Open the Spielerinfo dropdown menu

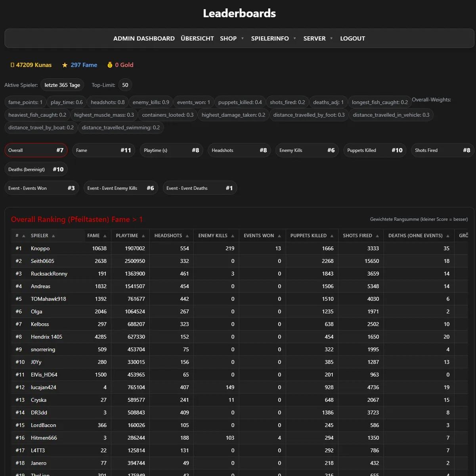[x=273, y=38]
